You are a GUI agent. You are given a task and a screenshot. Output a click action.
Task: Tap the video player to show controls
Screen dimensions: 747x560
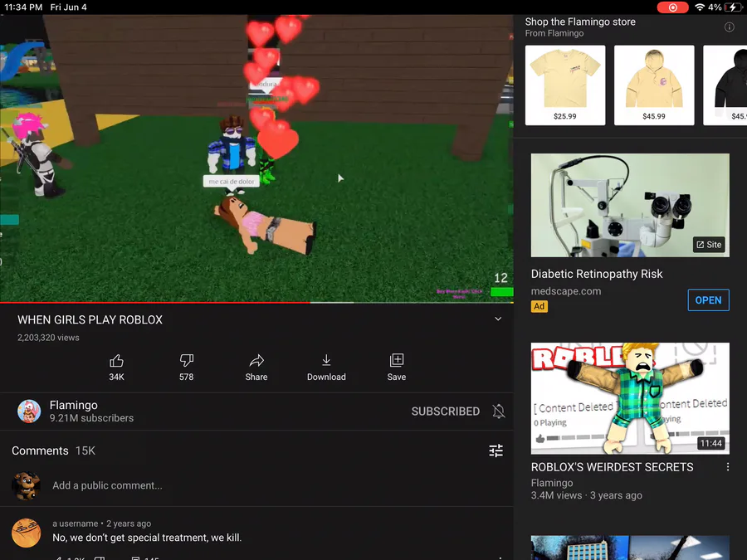pyautogui.click(x=256, y=157)
